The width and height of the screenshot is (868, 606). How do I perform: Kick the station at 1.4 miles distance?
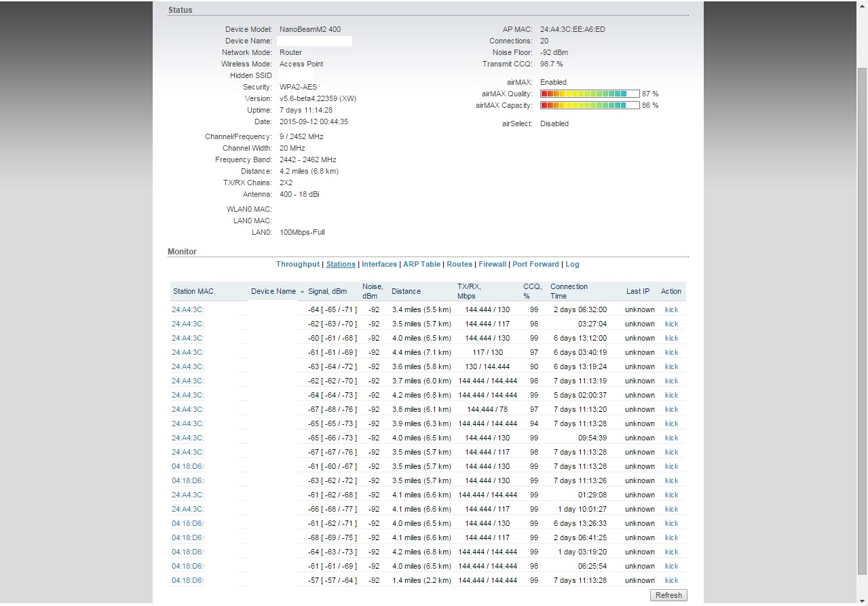click(x=671, y=580)
